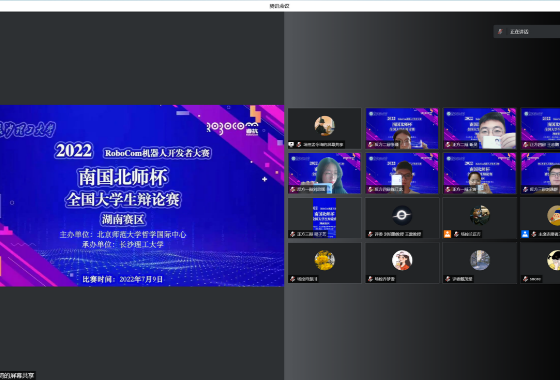Select the blurry street photo avatar tile
This screenshot has width=560, height=380.
tap(480, 263)
